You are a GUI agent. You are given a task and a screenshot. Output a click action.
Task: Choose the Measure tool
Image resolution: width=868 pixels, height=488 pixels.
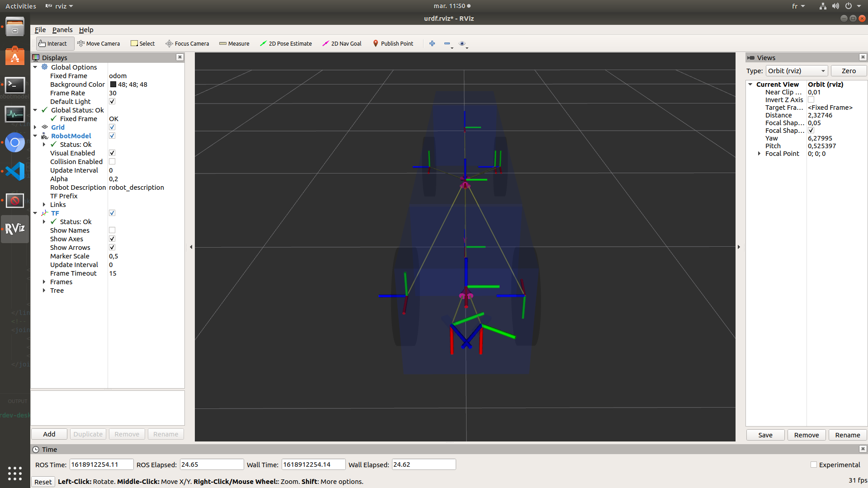[234, 43]
